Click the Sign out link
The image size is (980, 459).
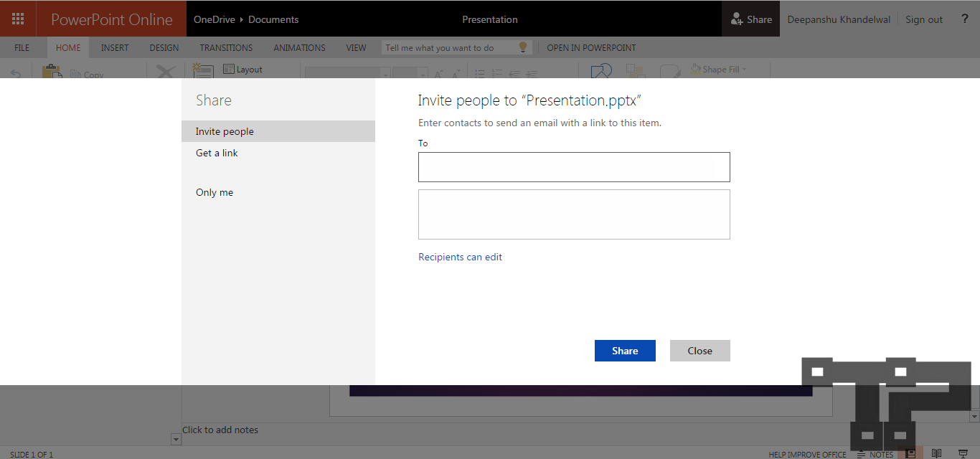pyautogui.click(x=924, y=19)
